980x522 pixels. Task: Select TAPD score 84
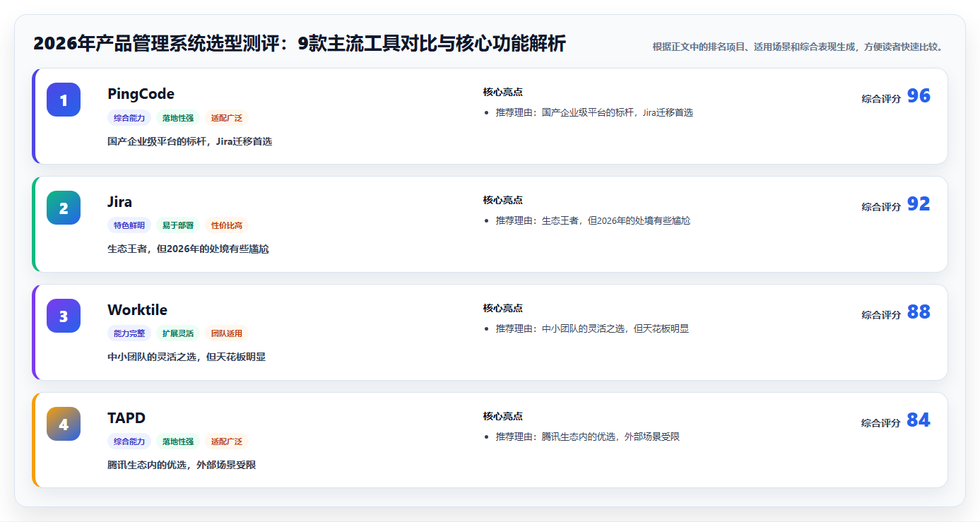pyautogui.click(x=919, y=421)
